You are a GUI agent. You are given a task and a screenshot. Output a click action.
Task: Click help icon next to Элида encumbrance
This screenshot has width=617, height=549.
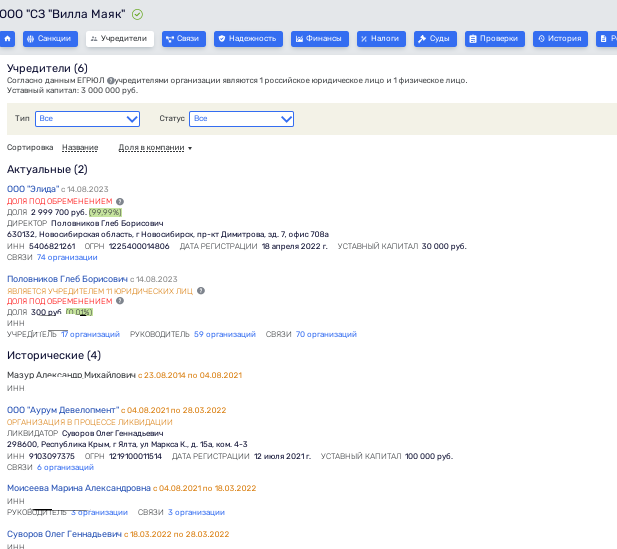point(120,201)
